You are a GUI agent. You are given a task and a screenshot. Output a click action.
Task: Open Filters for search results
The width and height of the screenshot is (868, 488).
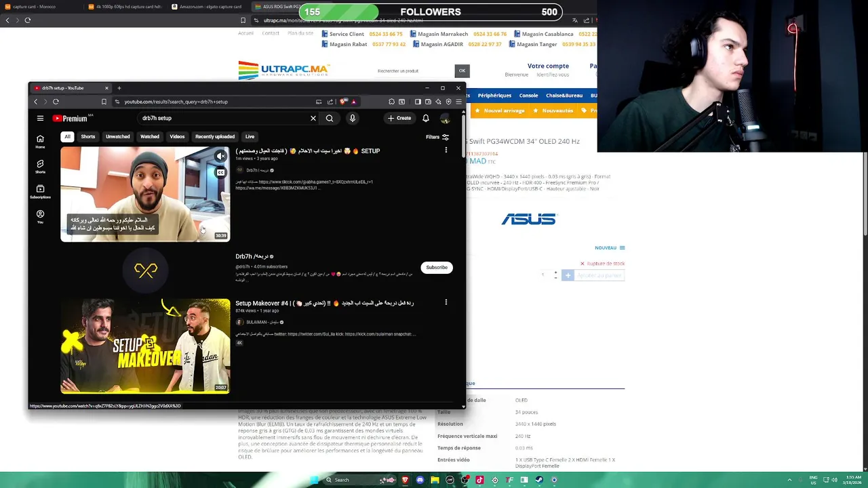[x=437, y=137]
